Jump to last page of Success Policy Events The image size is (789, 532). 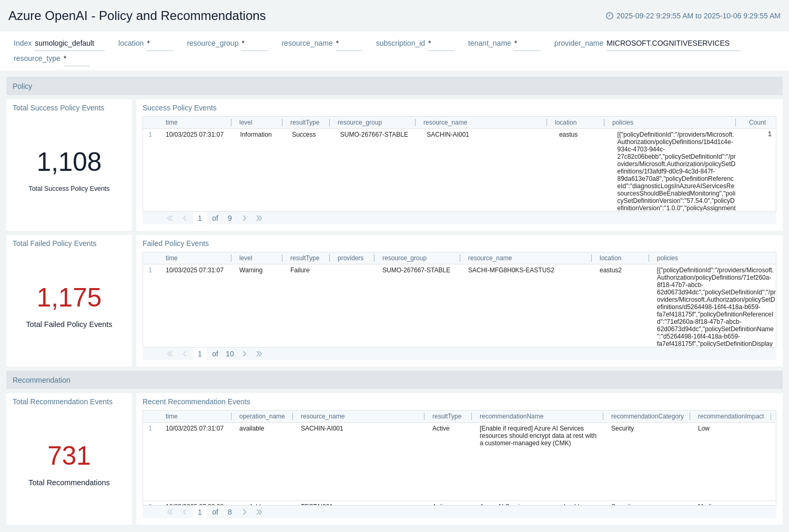tap(259, 218)
